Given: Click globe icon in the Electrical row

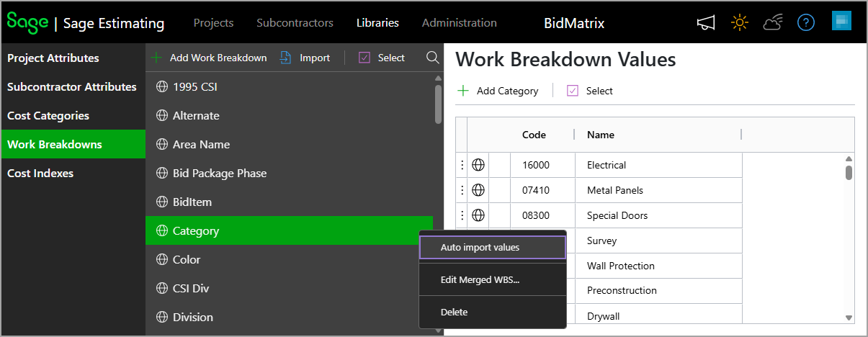Looking at the screenshot, I should [x=478, y=165].
